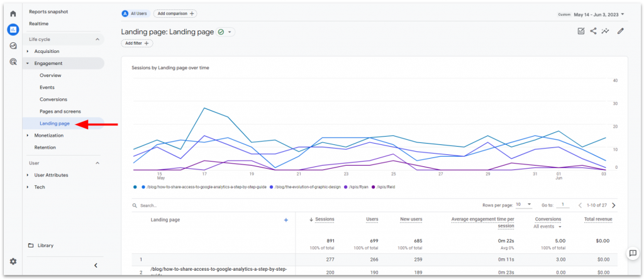
Task: Click the Add filter button
Action: (138, 43)
